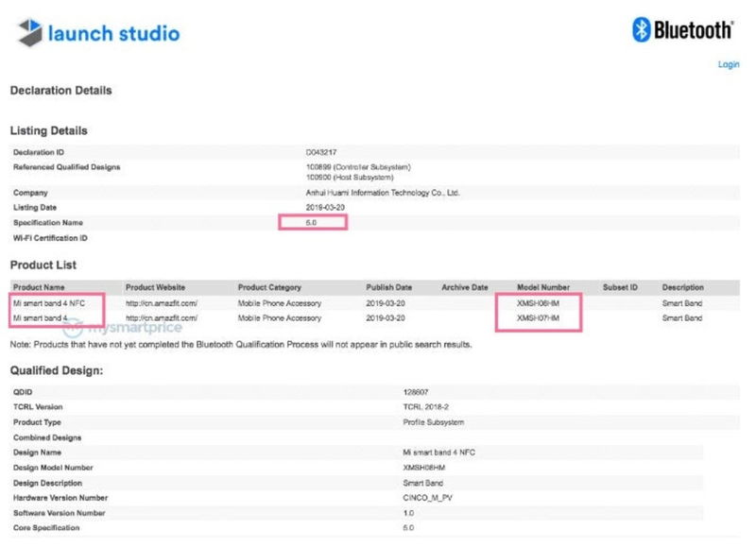Click the Listing Date value 2019-03-20

point(325,207)
